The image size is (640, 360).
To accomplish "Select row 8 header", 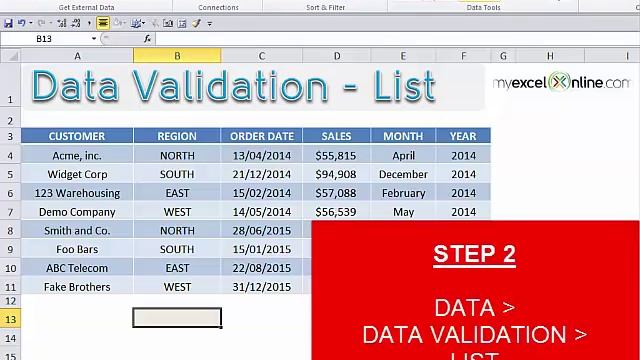I will point(10,231).
